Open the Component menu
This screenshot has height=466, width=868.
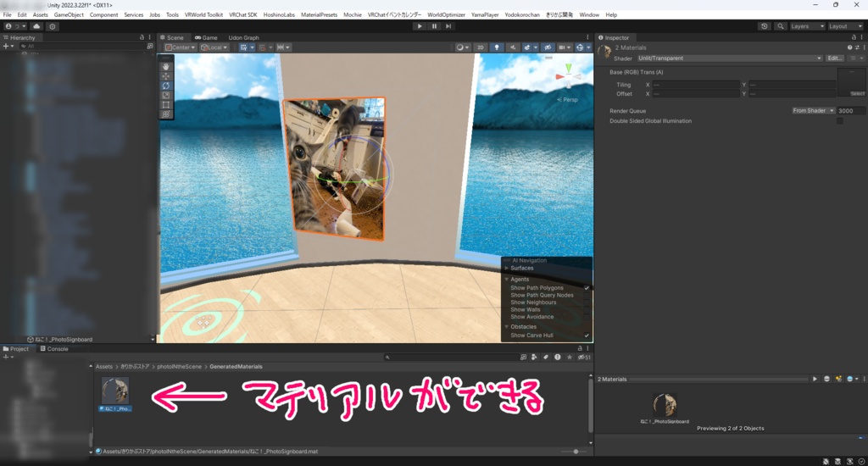coord(103,15)
